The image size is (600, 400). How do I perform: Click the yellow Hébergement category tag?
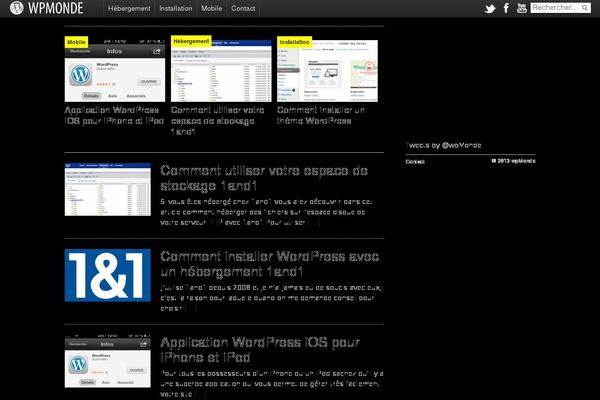191,41
